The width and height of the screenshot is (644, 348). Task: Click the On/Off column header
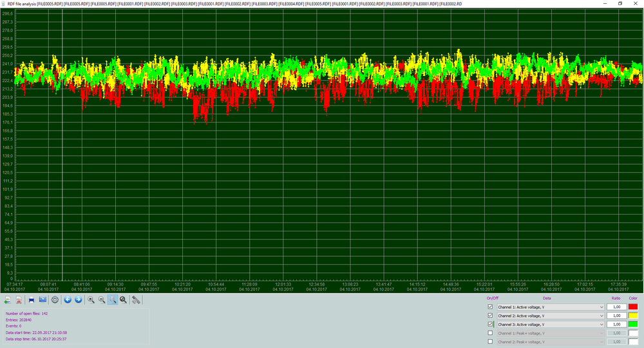493,298
